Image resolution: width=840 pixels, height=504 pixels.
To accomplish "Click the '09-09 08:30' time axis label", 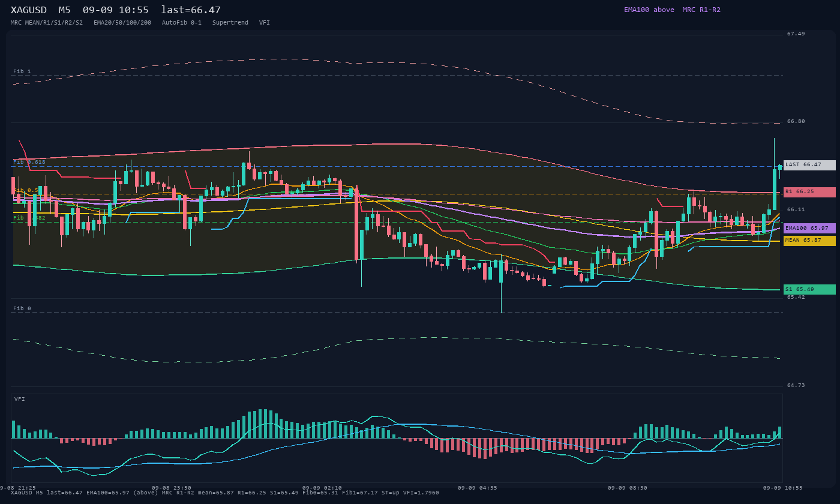I will (628, 488).
